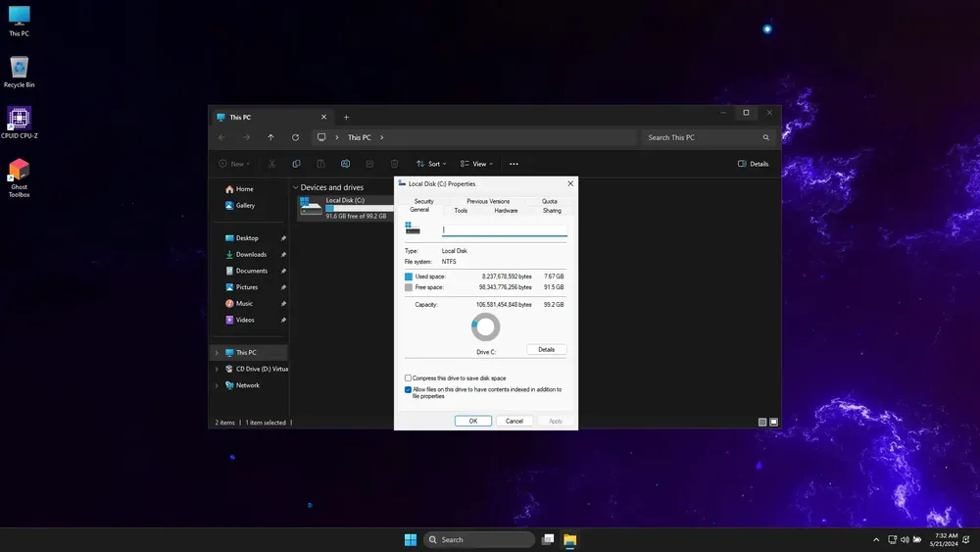
Task: Open the CPUID CPU-Z desktop icon
Action: (20, 123)
